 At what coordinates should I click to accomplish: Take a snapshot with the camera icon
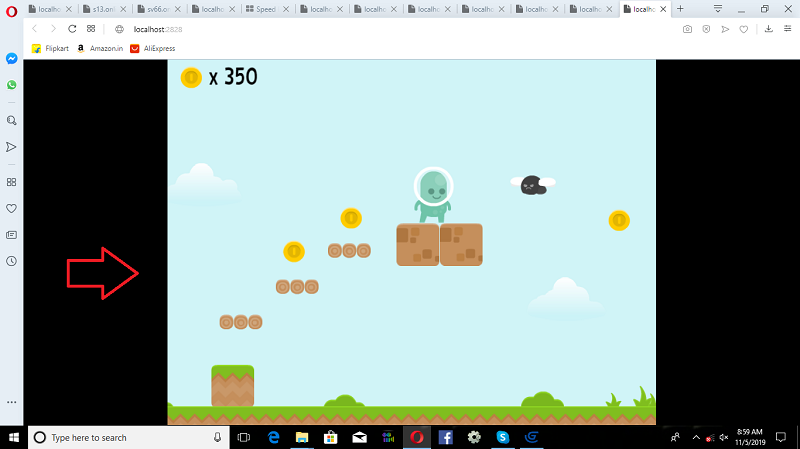point(687,30)
